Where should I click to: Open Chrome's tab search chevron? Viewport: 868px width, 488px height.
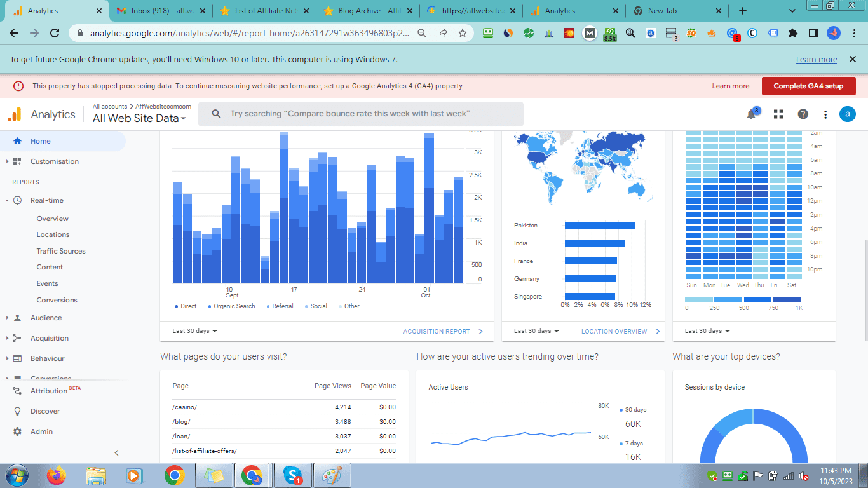(x=792, y=11)
